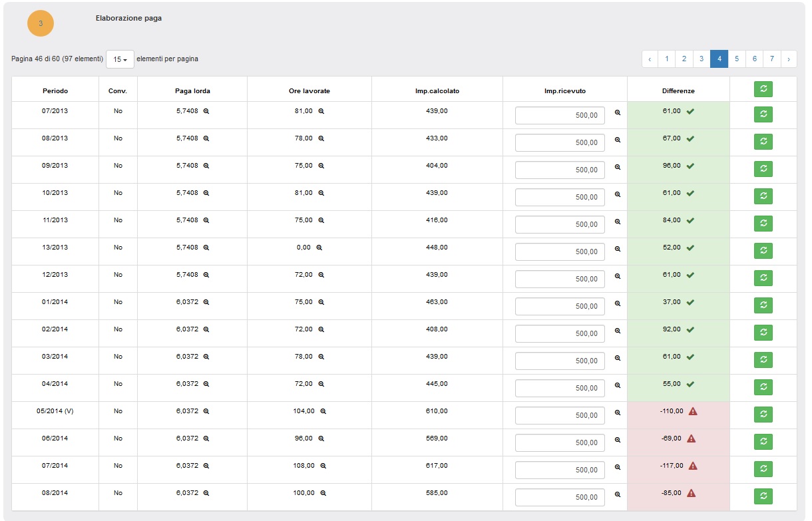Screen dimensions: 812x521
Task: Open the elements per page dropdown
Action: [120, 59]
